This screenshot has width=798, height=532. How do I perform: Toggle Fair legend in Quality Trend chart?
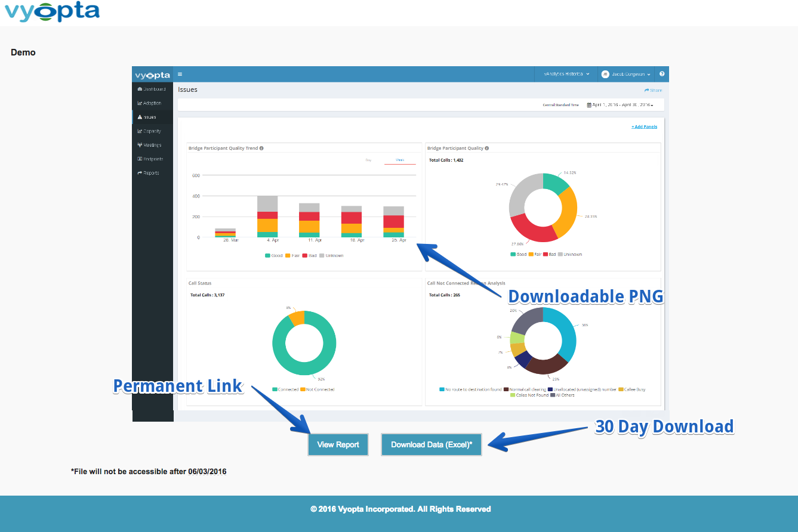point(292,255)
